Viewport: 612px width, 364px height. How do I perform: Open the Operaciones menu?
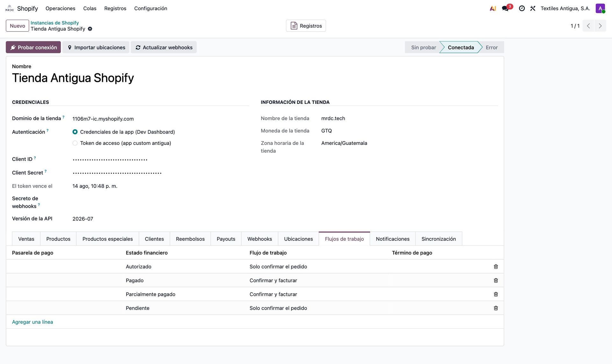[x=60, y=9]
